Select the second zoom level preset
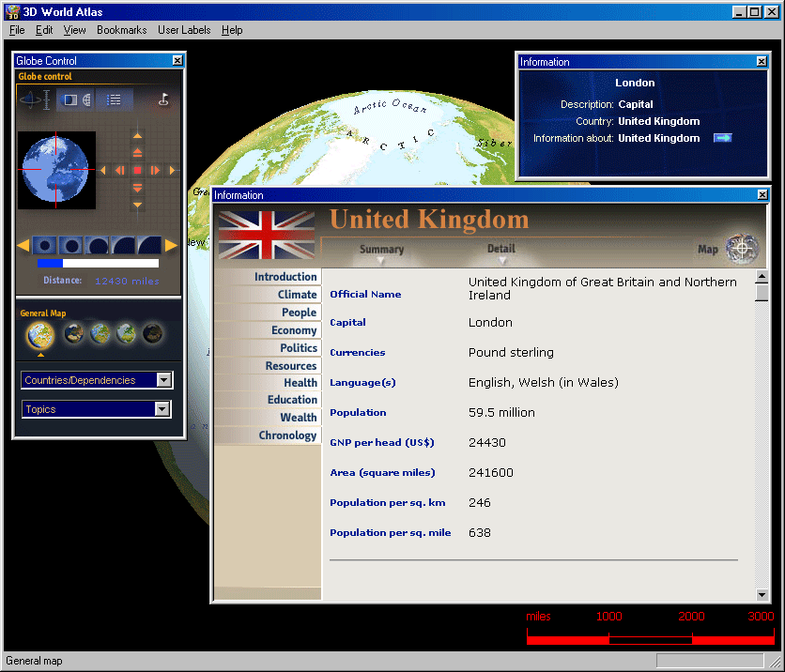This screenshot has height=672, width=785. coord(70,246)
